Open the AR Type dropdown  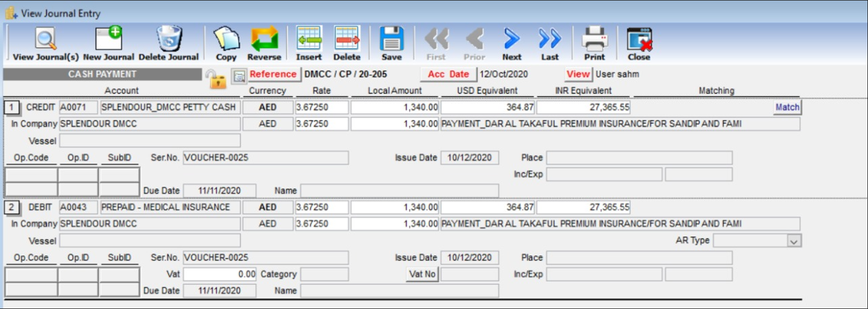(794, 241)
